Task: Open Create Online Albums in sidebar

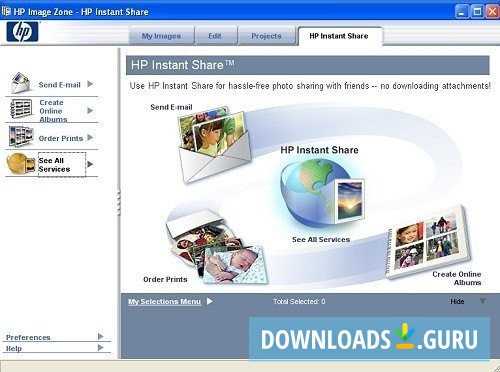Action: coord(53,111)
